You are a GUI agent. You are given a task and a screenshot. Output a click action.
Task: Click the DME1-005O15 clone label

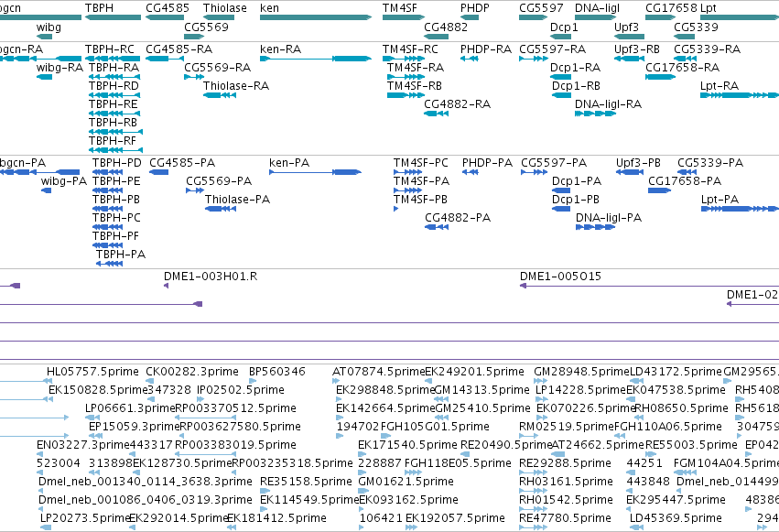(x=560, y=277)
